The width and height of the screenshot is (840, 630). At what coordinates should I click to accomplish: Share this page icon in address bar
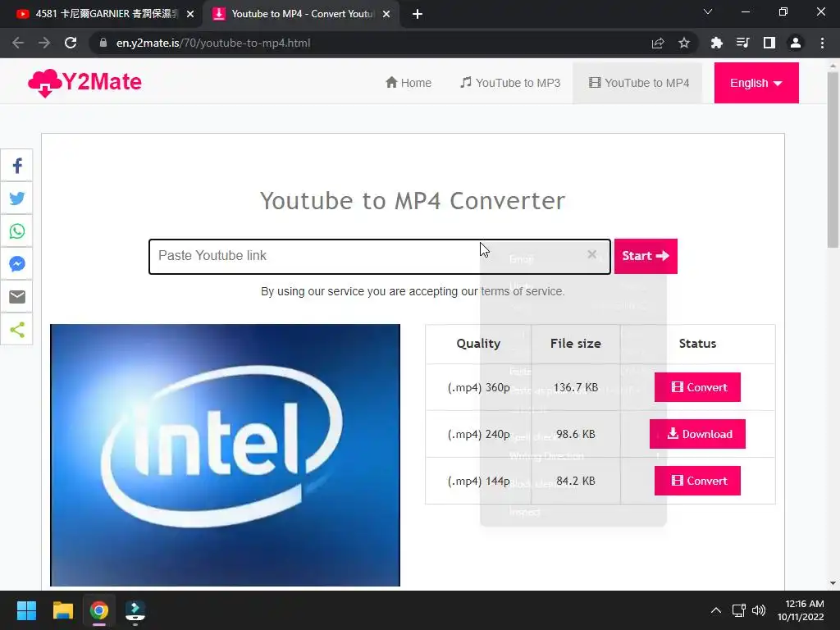658,43
